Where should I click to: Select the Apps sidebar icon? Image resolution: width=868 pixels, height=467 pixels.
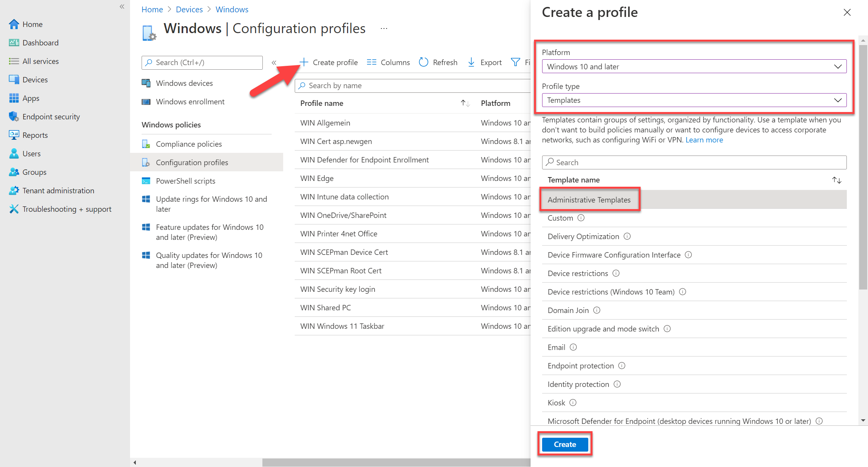[x=14, y=98]
